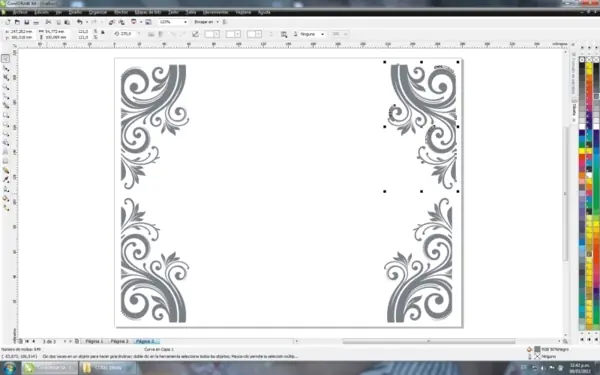This screenshot has width=600, height=375.
Task: Click the no-color swatch atop the palette
Action: [x=582, y=60]
